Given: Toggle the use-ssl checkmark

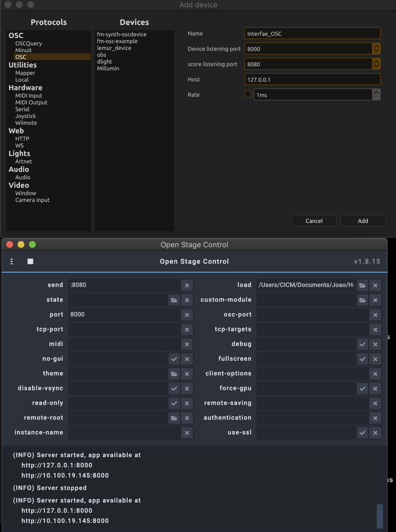Looking at the screenshot, I should click(363, 433).
